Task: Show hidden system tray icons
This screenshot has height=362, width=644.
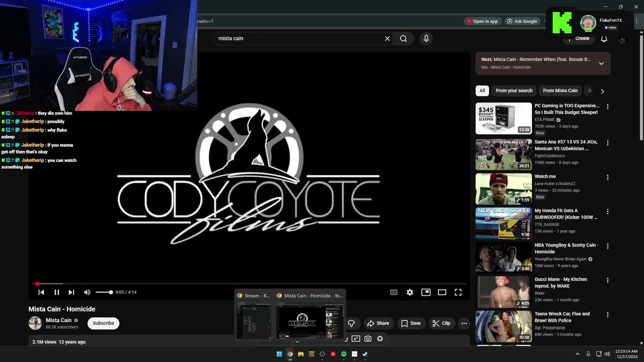Action: pyautogui.click(x=578, y=354)
